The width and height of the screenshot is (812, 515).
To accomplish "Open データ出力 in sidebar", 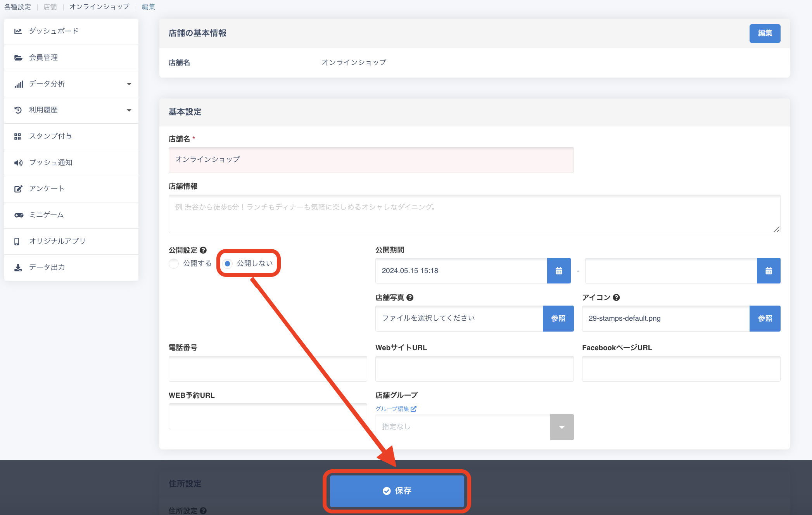I will [x=47, y=267].
